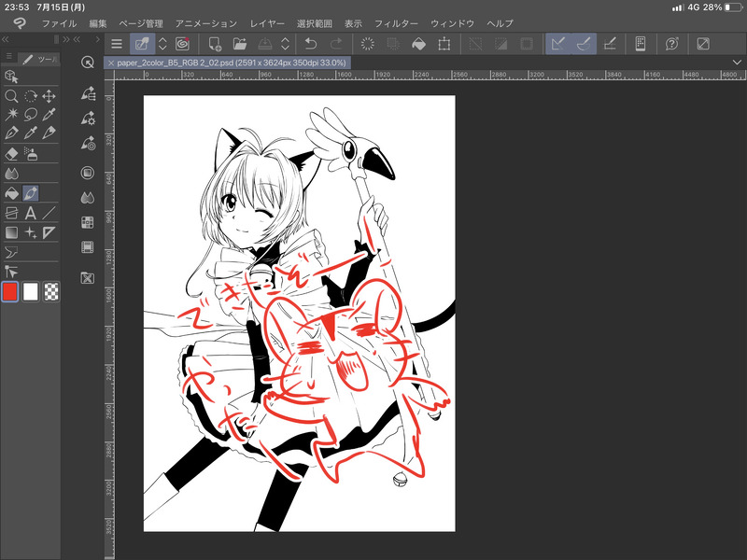747x560 pixels.
Task: Click the Redo arrow in command bar
Action: (336, 44)
